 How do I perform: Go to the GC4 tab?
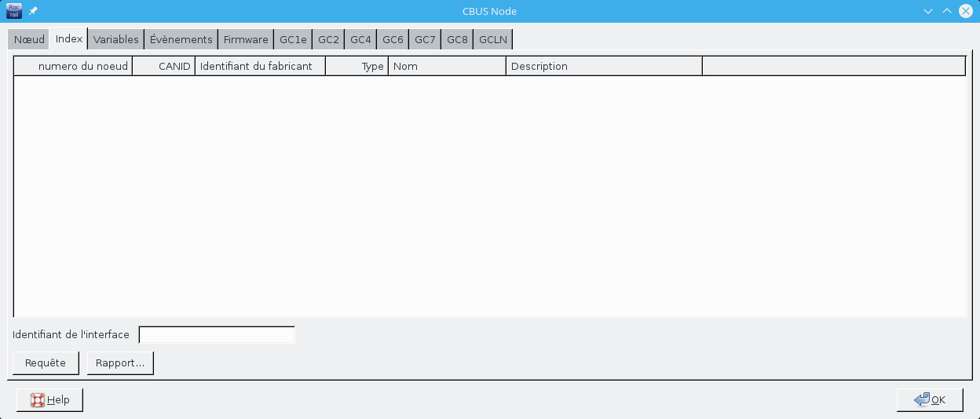360,39
